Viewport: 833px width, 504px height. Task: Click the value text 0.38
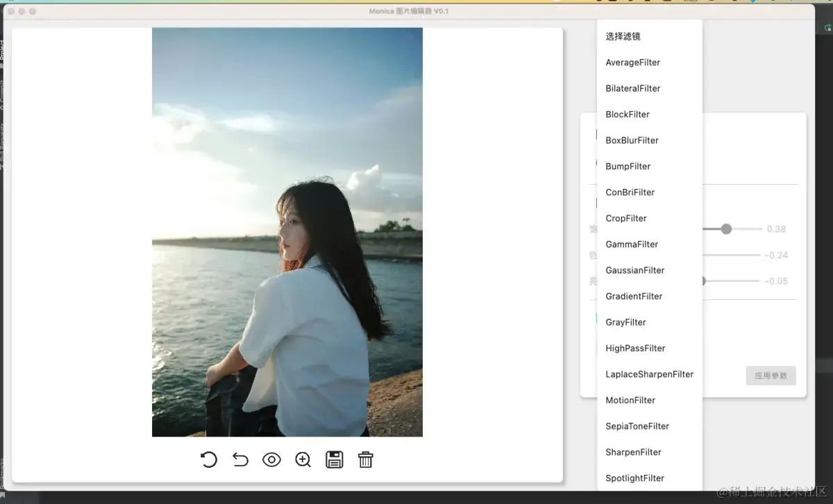point(776,229)
